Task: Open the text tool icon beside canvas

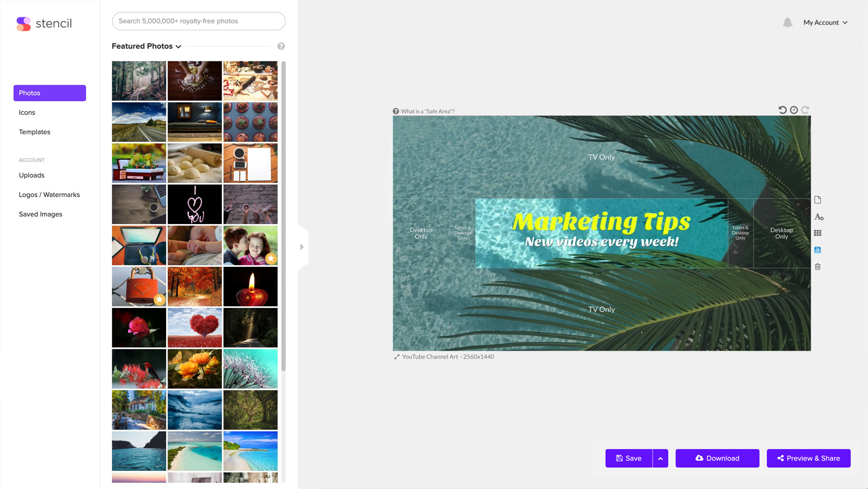Action: pos(819,217)
